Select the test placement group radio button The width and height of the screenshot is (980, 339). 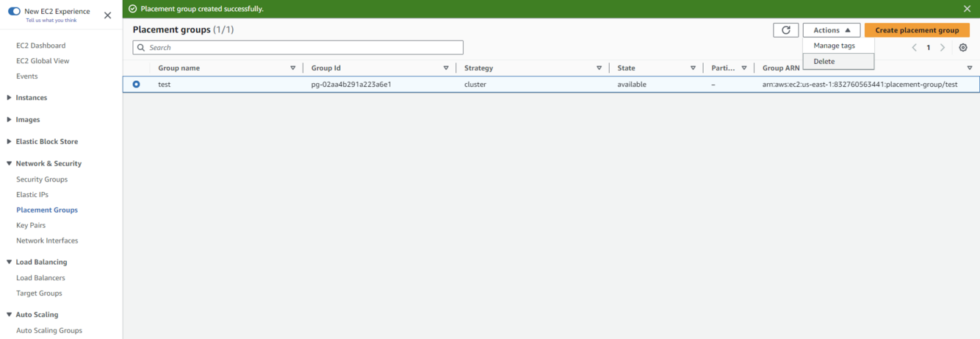point(136,85)
